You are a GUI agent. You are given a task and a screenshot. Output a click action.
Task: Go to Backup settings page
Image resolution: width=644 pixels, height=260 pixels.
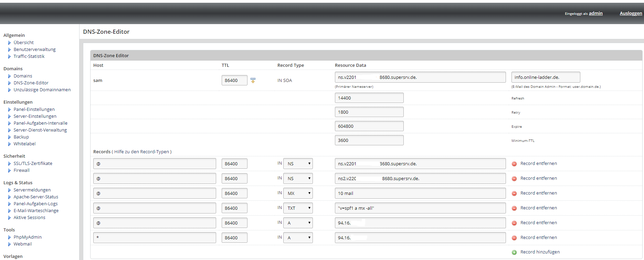coord(21,137)
